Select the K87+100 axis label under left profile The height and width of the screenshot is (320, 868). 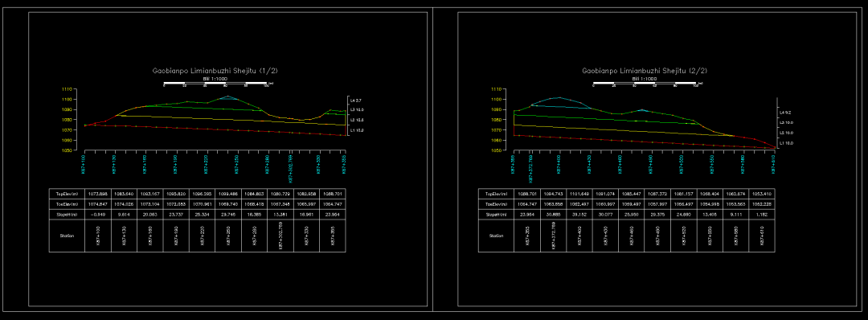click(x=84, y=165)
